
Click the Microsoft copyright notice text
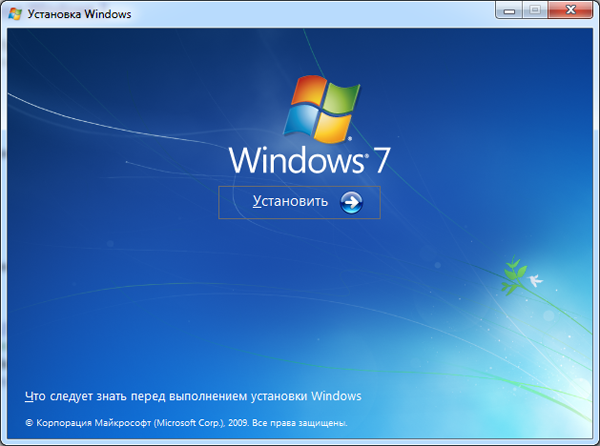(185, 423)
